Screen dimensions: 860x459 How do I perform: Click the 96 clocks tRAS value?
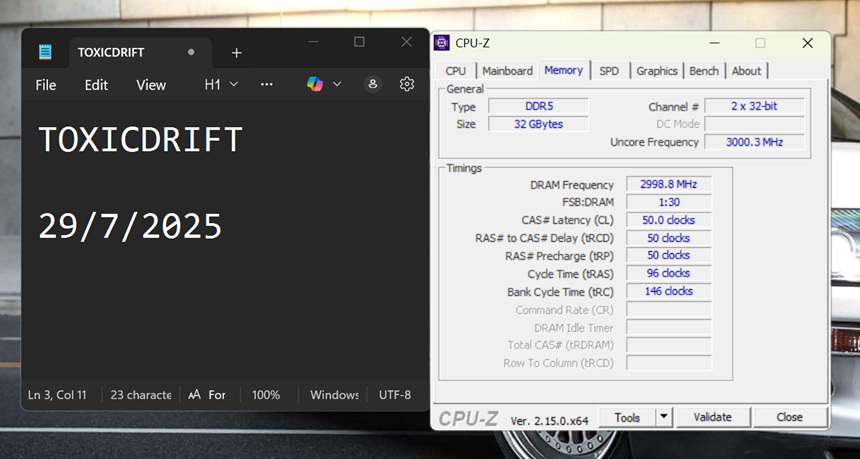coord(669,273)
